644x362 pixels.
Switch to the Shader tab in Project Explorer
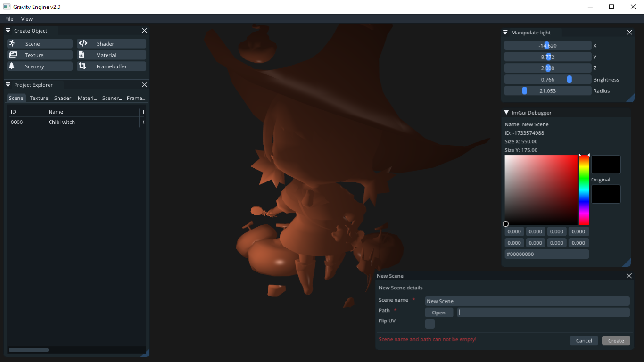[63, 98]
